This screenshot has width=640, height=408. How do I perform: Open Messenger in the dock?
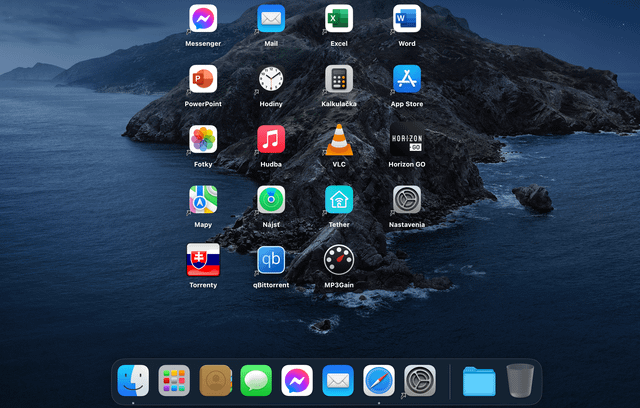tap(297, 380)
